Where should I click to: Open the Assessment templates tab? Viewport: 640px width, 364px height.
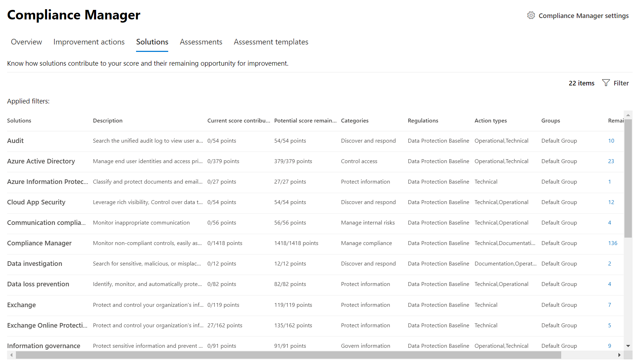point(271,42)
